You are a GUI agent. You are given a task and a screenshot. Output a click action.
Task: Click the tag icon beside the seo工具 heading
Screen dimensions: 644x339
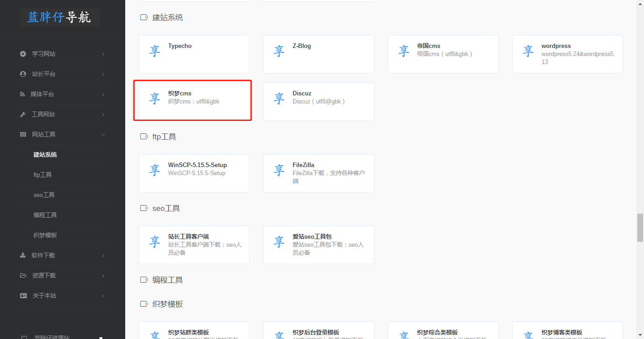[144, 208]
